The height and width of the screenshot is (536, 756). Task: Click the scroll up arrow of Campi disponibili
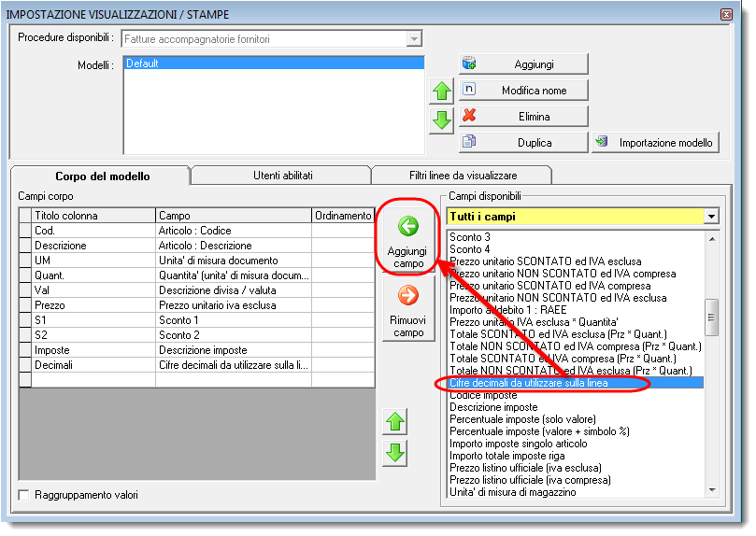coord(712,239)
